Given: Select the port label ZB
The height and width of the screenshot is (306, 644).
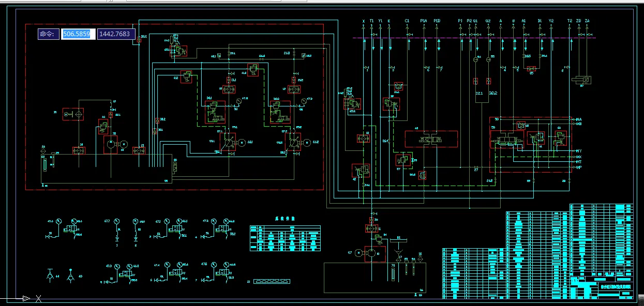Looking at the screenshot, I should point(578,21).
